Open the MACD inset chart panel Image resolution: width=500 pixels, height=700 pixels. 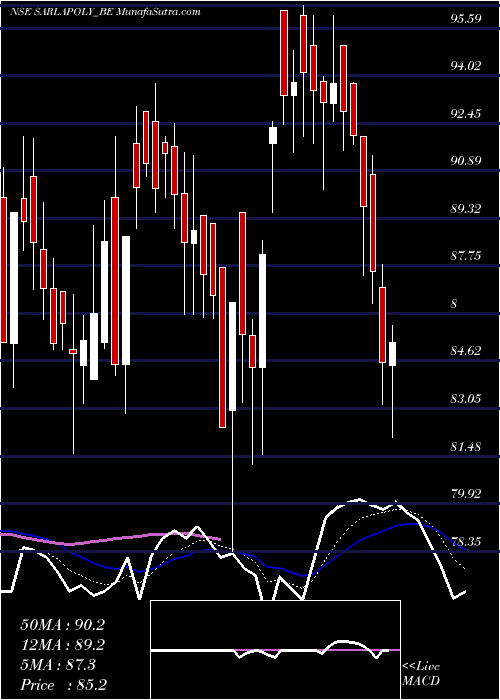[x=275, y=650]
